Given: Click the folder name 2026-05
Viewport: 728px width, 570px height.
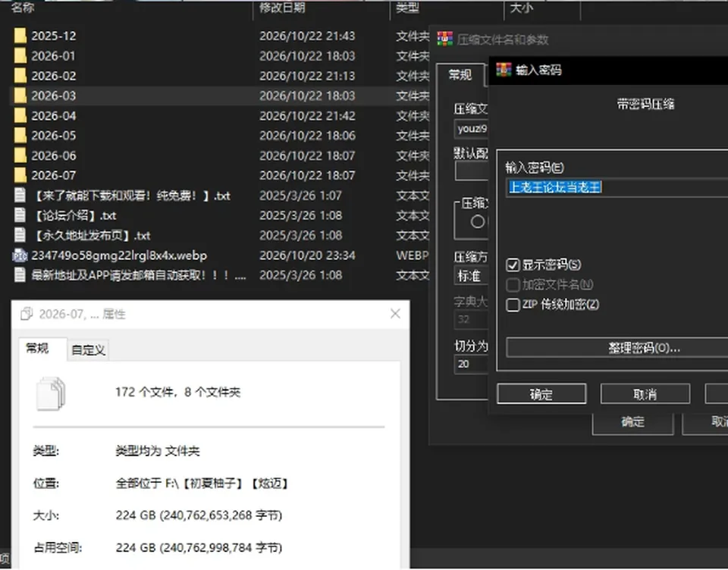Looking at the screenshot, I should tap(54, 136).
